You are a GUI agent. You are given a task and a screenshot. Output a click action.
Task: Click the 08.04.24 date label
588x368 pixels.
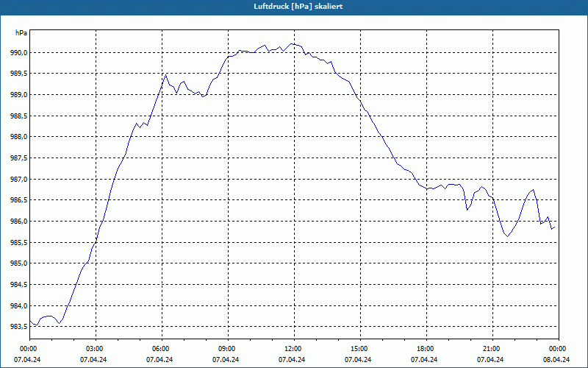point(556,359)
